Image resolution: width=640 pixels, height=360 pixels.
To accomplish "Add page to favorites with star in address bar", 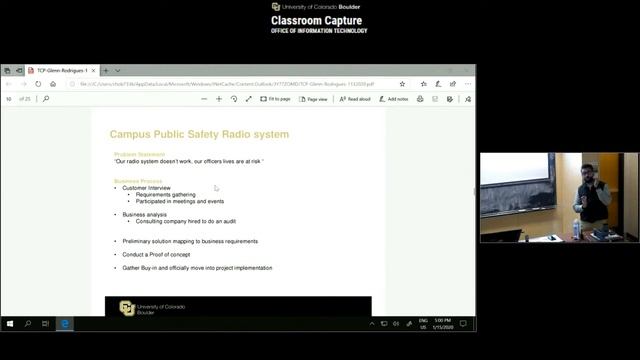I will 402,84.
